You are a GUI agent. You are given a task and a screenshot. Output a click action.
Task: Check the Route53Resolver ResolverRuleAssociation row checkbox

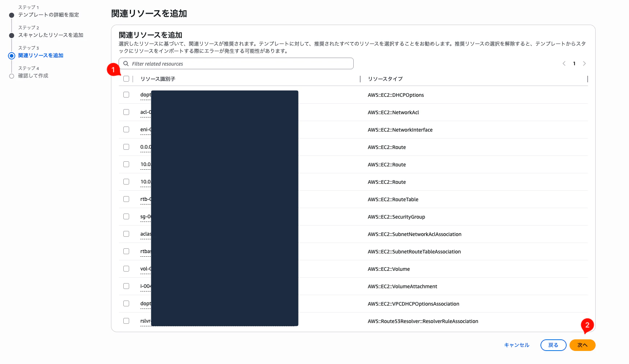[x=126, y=321]
